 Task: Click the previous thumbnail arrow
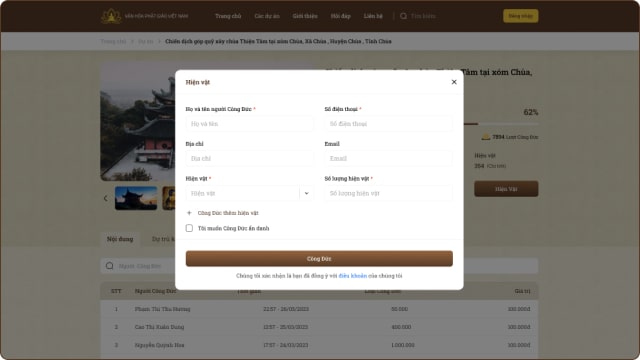pyautogui.click(x=106, y=198)
